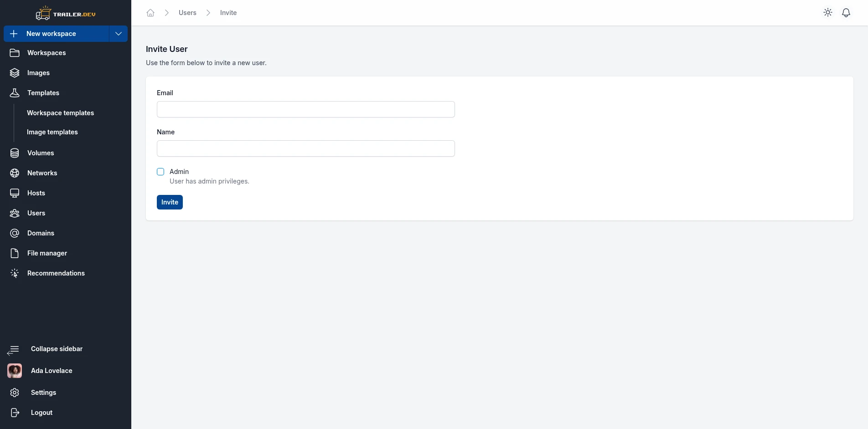Screen dimensions: 868x429
Task: Open Images in the sidebar
Action: point(38,73)
